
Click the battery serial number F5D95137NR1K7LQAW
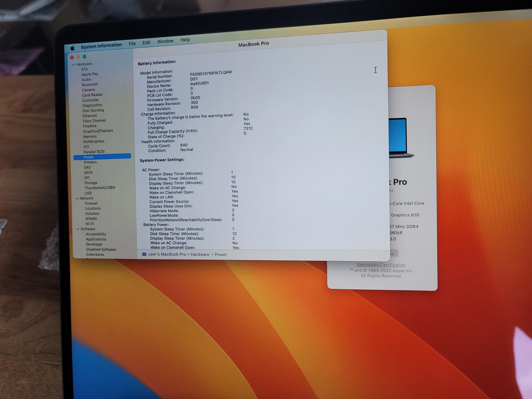point(211,73)
